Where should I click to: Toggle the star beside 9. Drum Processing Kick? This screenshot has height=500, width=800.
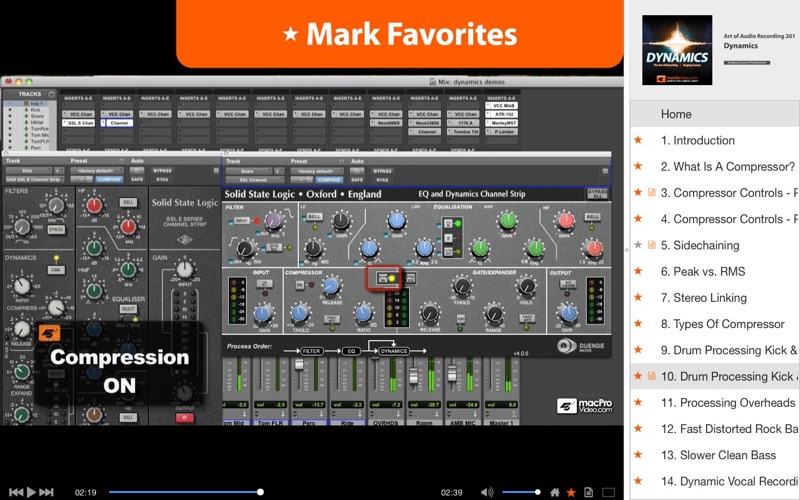(638, 350)
